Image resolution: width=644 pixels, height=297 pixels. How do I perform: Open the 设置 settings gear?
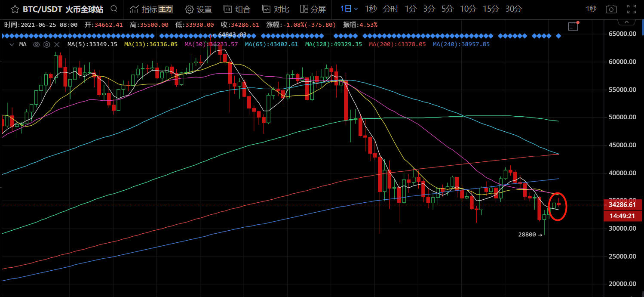(x=198, y=9)
